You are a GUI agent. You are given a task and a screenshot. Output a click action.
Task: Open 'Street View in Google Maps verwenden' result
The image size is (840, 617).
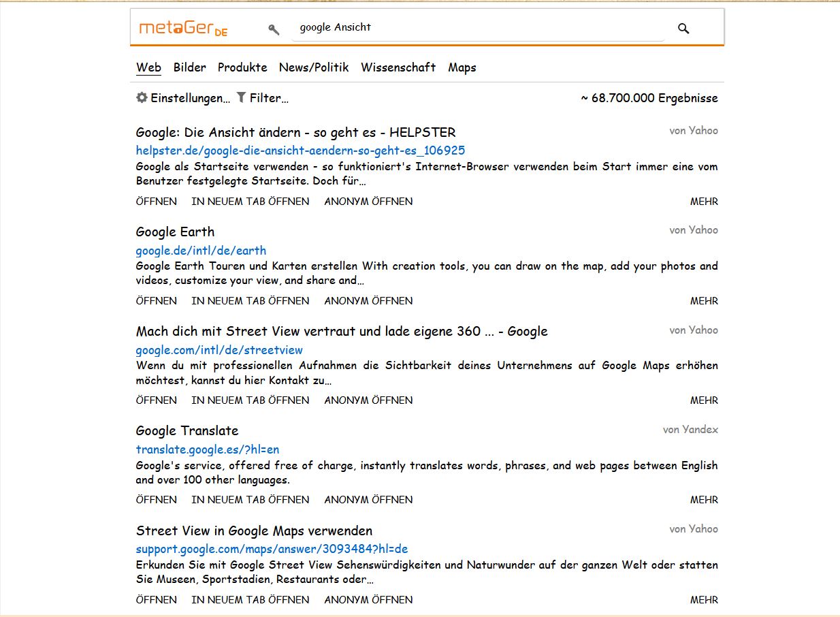(x=254, y=531)
